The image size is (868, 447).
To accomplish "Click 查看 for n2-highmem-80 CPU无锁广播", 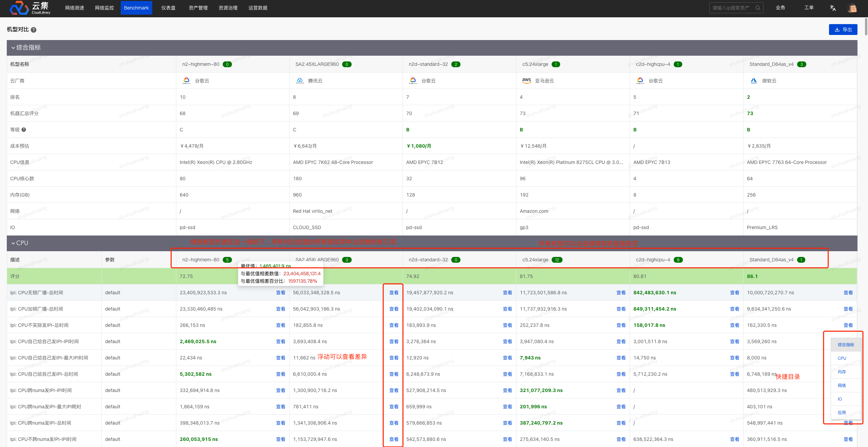I will pyautogui.click(x=280, y=293).
